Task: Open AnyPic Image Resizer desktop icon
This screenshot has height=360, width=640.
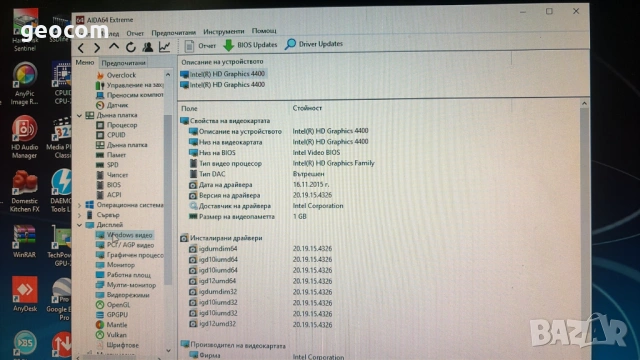Action: [24, 84]
